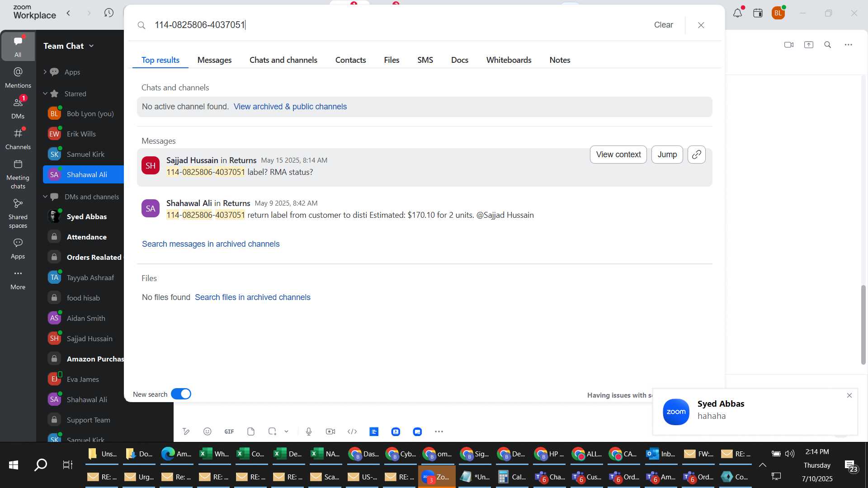Expand the Team Chat dropdown
Viewport: 868px width, 488px height.
(91, 46)
